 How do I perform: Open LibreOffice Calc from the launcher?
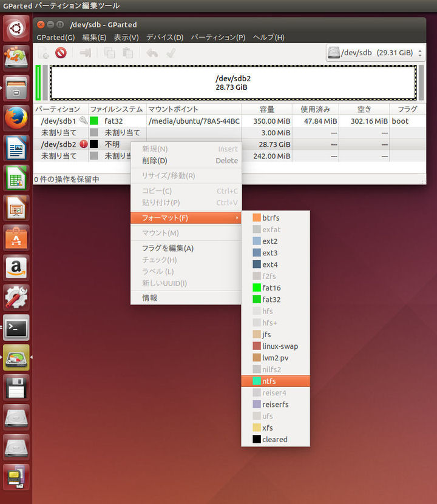point(16,178)
